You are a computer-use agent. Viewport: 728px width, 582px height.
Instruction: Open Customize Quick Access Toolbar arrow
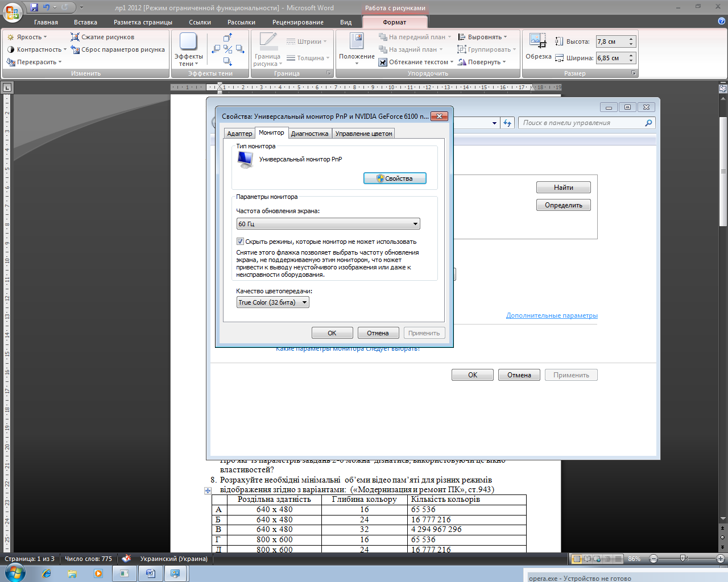tap(81, 7)
